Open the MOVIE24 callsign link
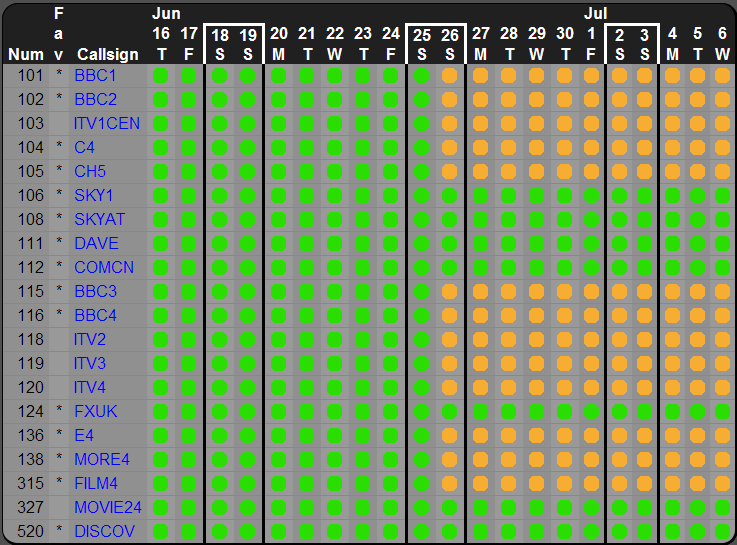This screenshot has height=545, width=737. (x=108, y=507)
